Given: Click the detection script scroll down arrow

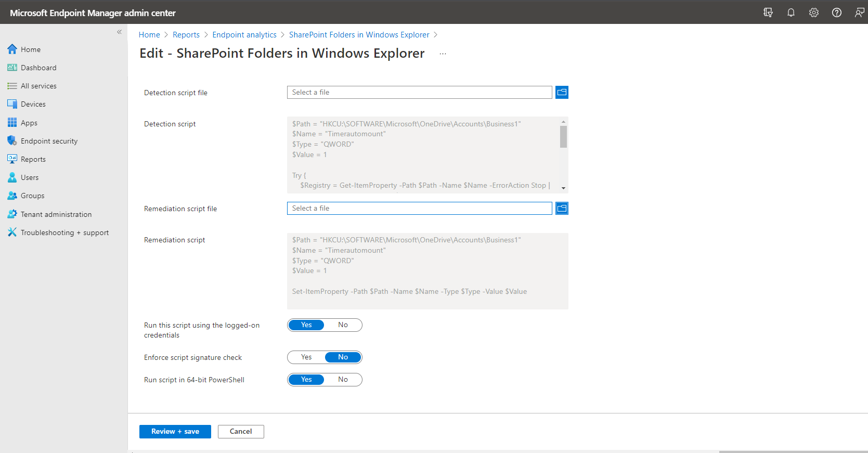Looking at the screenshot, I should click(563, 188).
